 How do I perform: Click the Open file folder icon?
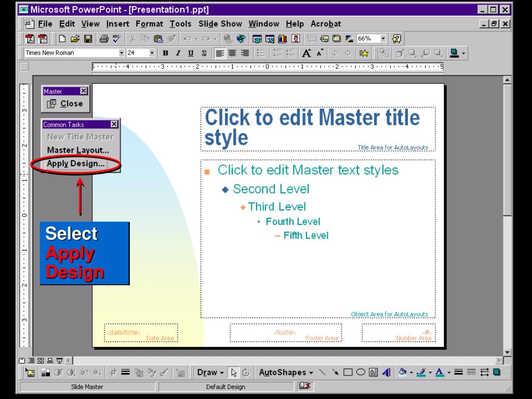click(75, 38)
